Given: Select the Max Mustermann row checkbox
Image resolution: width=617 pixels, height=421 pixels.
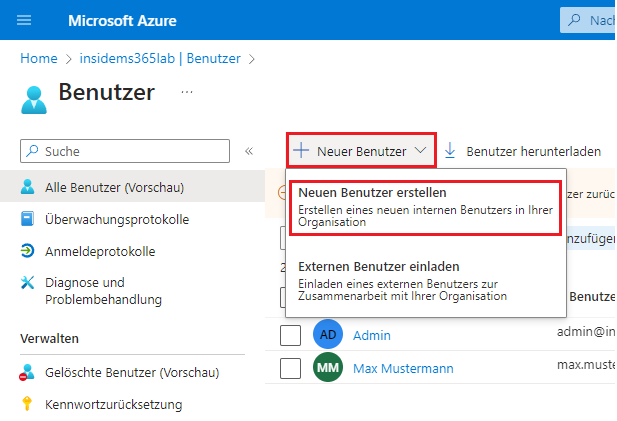Looking at the screenshot, I should [x=290, y=368].
